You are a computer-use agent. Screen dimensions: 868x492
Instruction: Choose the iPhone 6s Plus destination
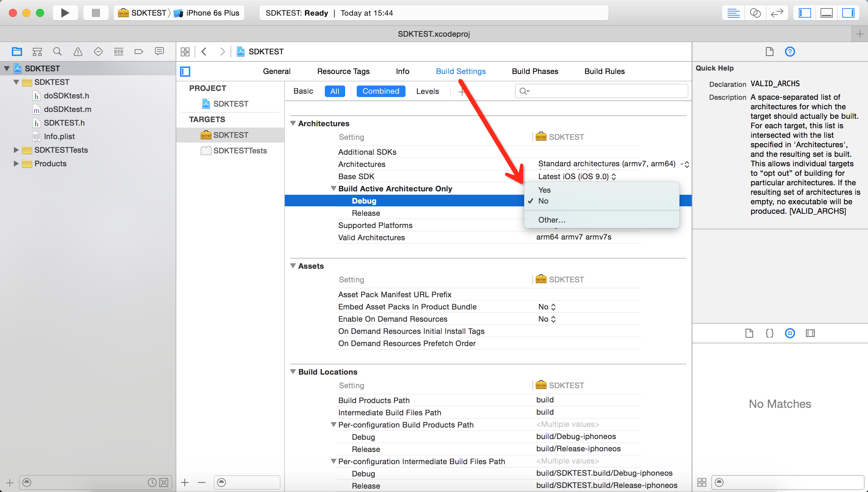[207, 13]
